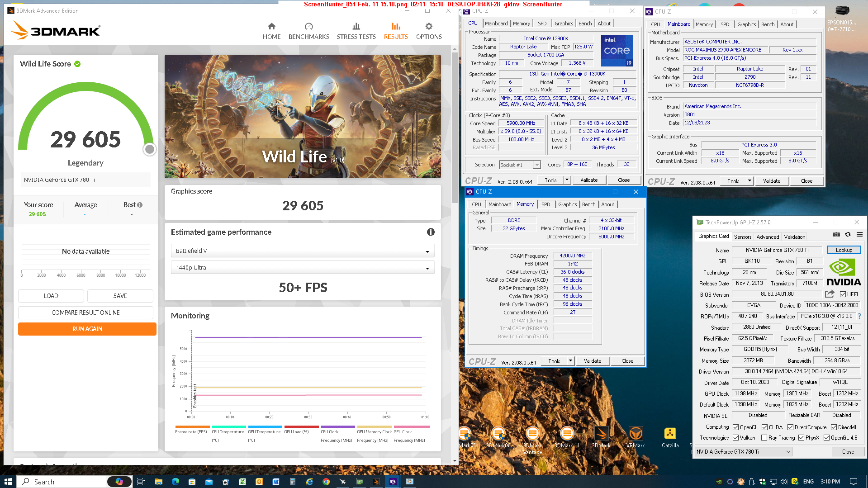
Task: Open 3DMark 11 desktop shortcut
Action: (x=567, y=437)
